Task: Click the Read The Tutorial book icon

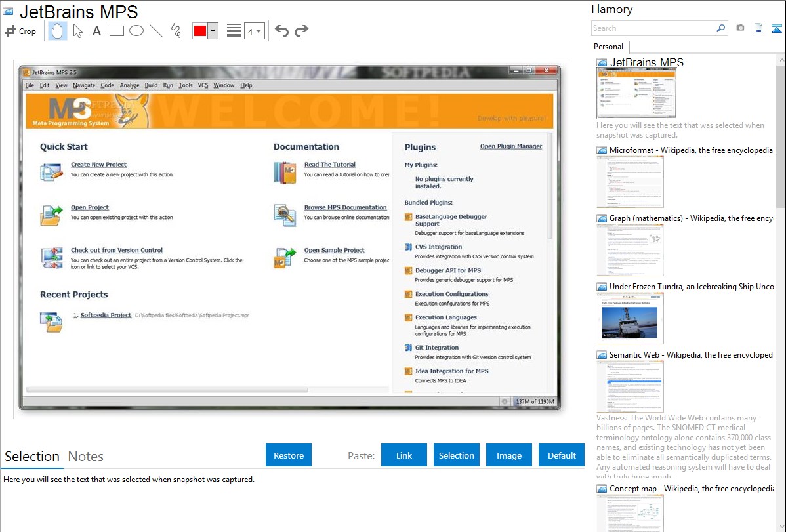Action: [x=285, y=172]
